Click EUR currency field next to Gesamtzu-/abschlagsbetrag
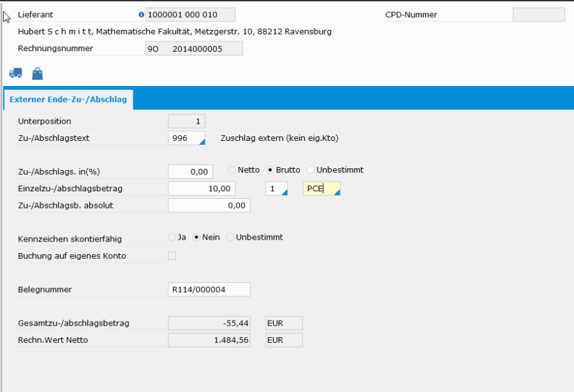The width and height of the screenshot is (574, 392). [284, 323]
